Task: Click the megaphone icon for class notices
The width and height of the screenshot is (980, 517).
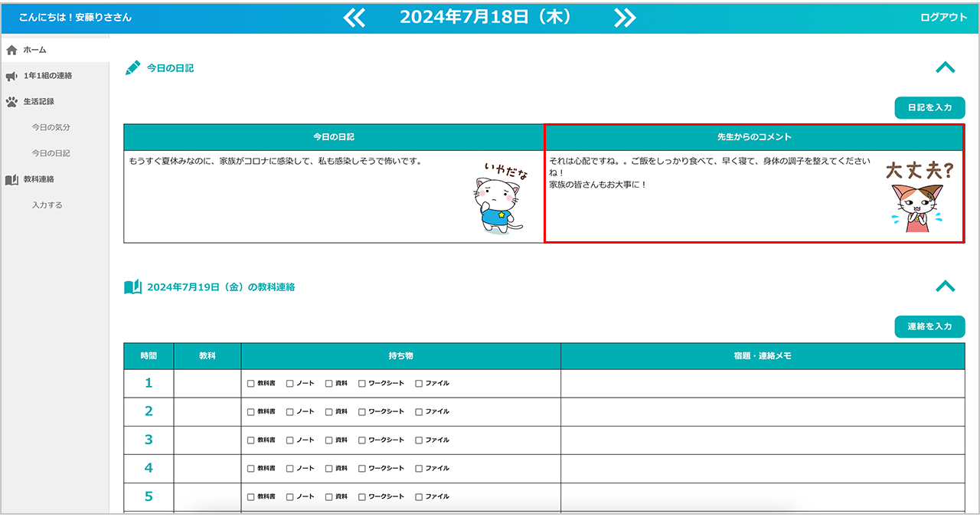Action: coord(11,76)
